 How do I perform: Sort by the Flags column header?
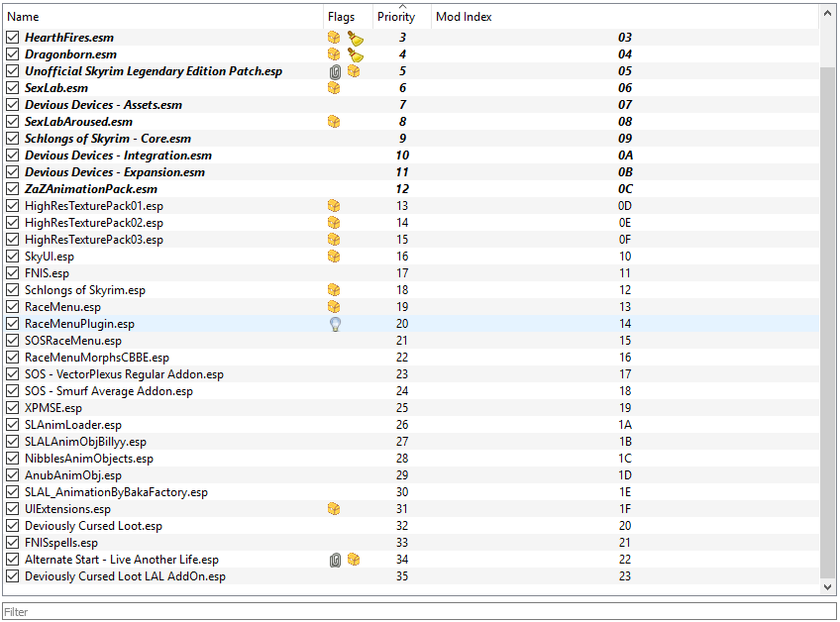point(349,17)
